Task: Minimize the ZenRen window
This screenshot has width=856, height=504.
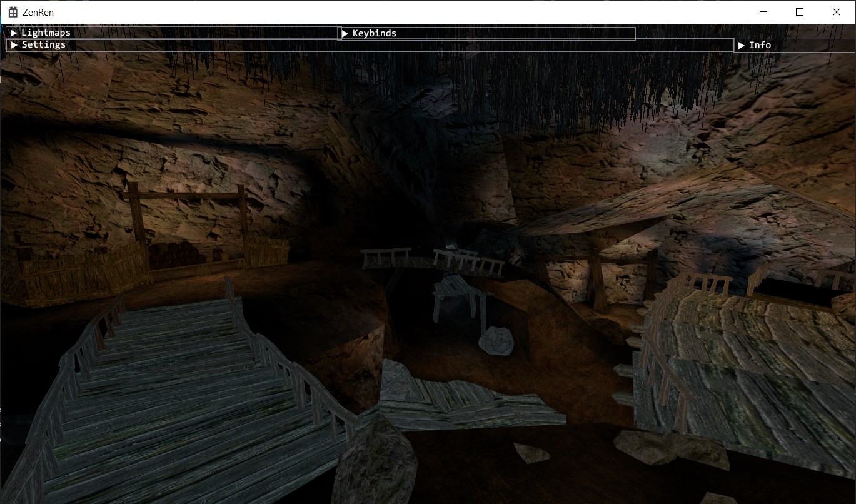Action: tap(763, 12)
